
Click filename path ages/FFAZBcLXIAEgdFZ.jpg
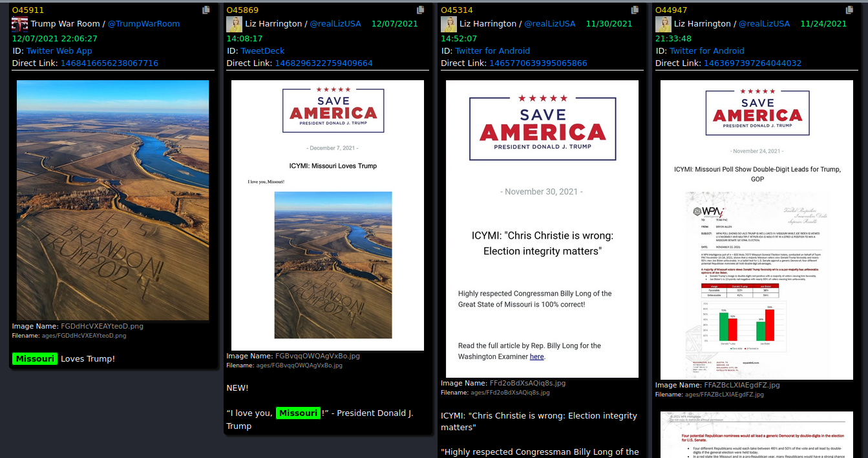(724, 395)
